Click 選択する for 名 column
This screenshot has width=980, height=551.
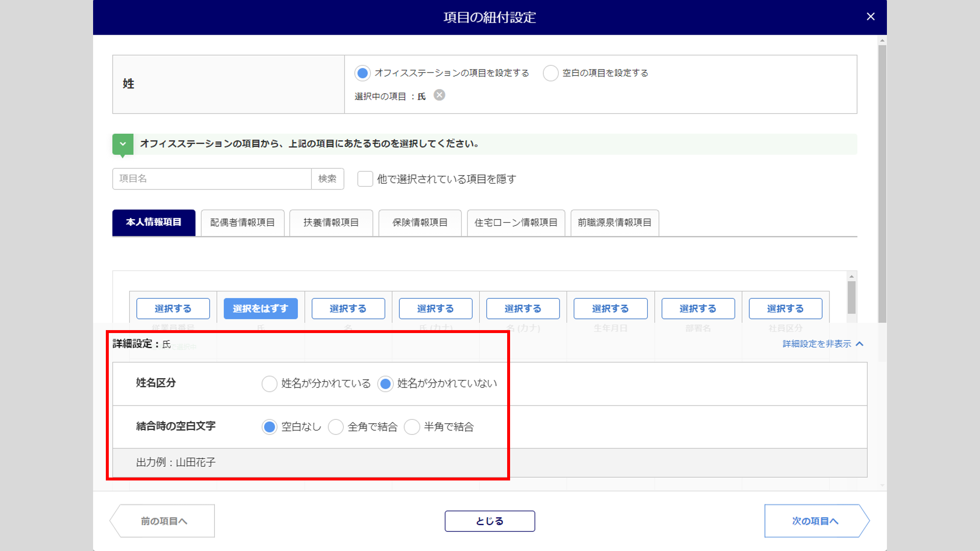coord(348,309)
